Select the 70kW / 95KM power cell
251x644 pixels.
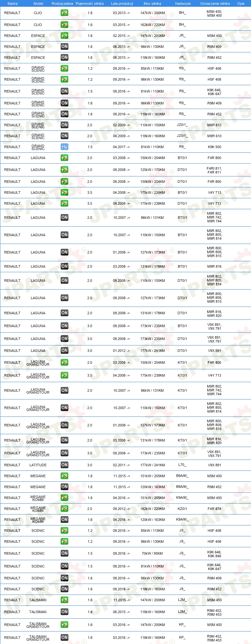pos(152,553)
